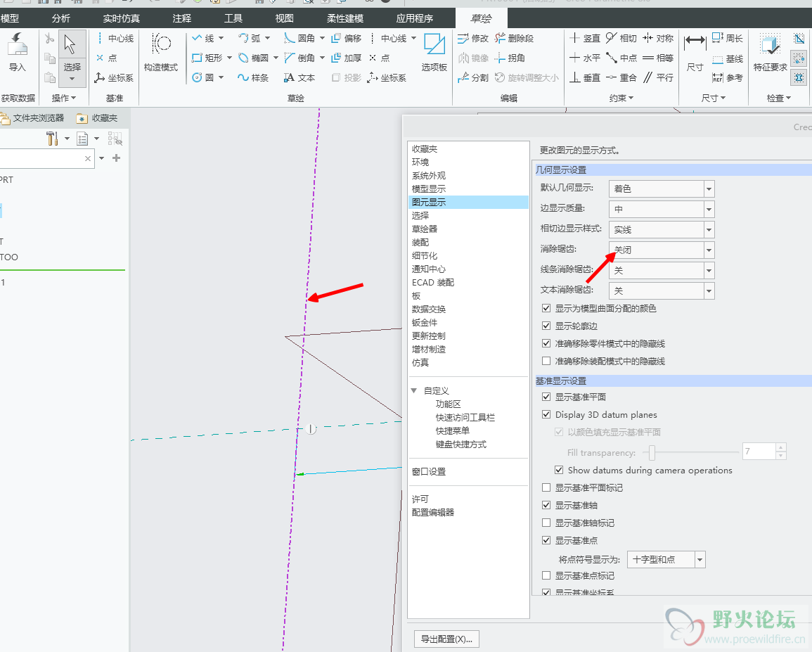The width and height of the screenshot is (812, 652).
Task: Click the model tree search field
Action: (41, 158)
